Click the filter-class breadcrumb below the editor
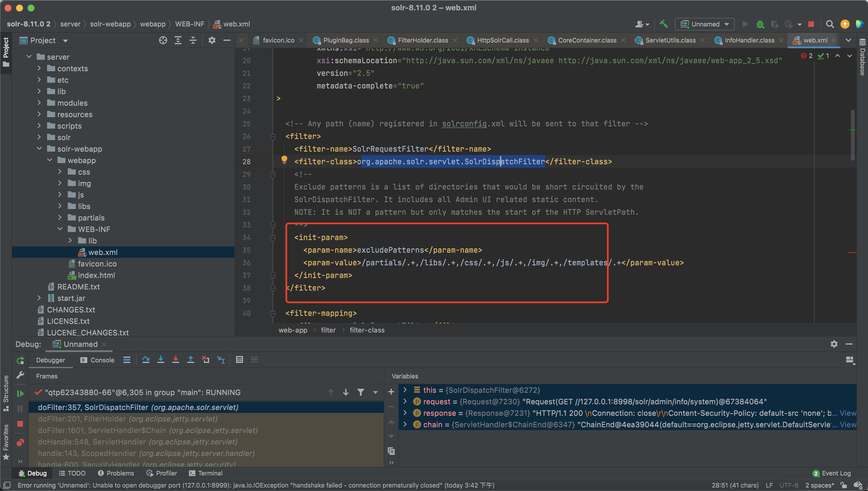Image resolution: width=868 pixels, height=491 pixels. point(367,330)
